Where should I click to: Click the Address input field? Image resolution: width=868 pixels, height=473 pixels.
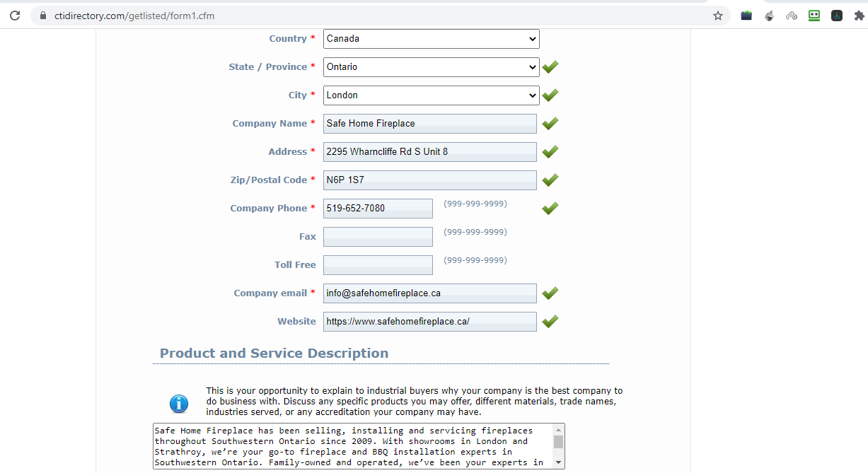[430, 152]
